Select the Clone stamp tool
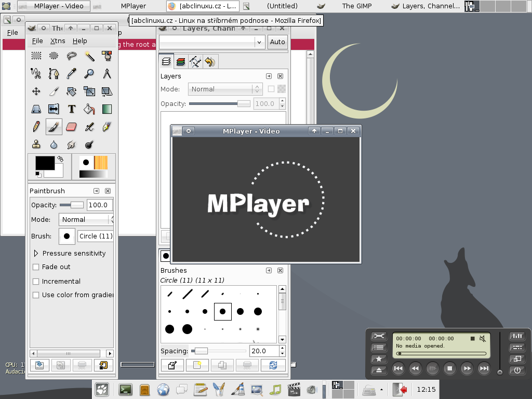The width and height of the screenshot is (532, 399). tap(36, 144)
